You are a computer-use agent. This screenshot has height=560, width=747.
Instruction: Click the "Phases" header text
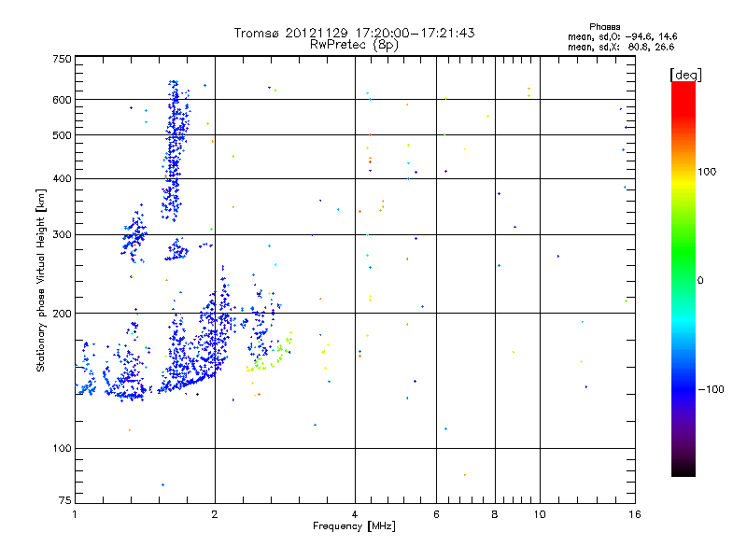[604, 27]
